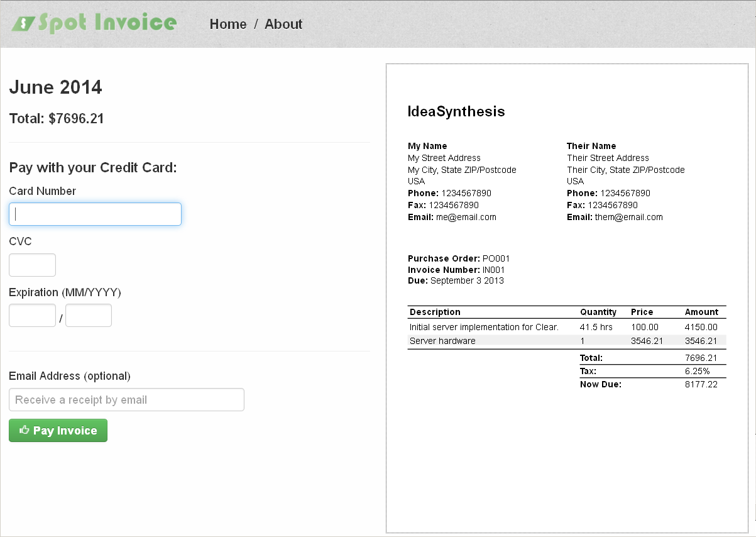Click the thumbs-up icon on Pay Invoice
Screen dimensions: 756x537
point(25,431)
